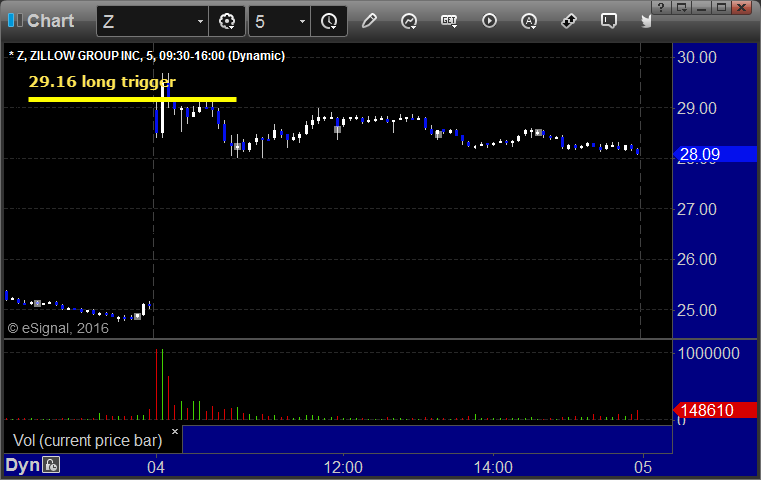Click the 12:00 time axis label
This screenshot has height=480, width=761.
pyautogui.click(x=343, y=467)
